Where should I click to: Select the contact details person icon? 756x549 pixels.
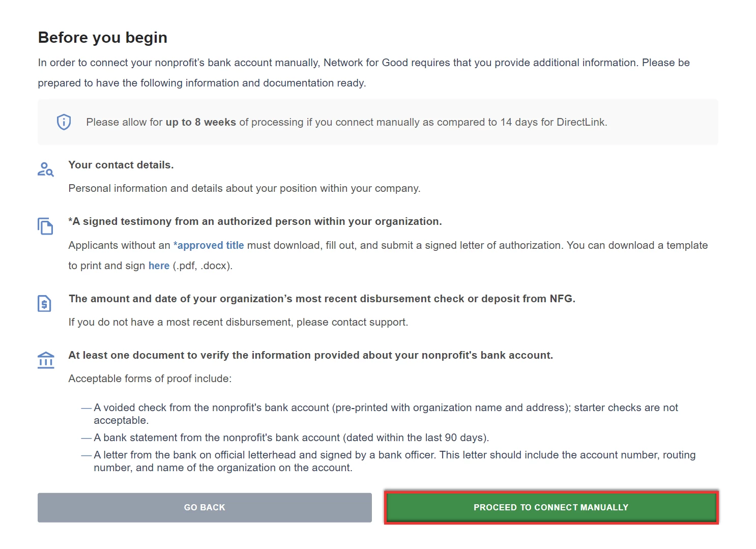[x=45, y=169]
